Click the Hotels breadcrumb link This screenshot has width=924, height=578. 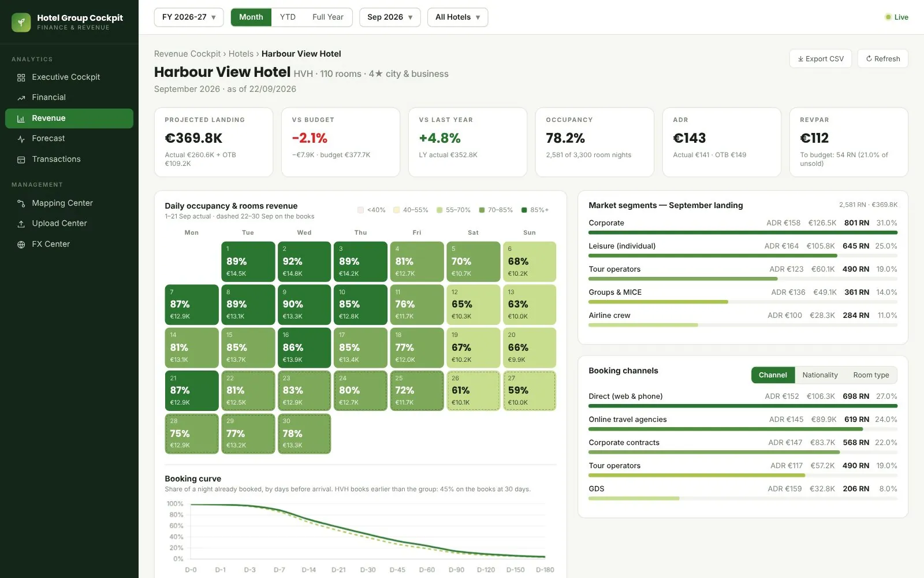coord(241,54)
